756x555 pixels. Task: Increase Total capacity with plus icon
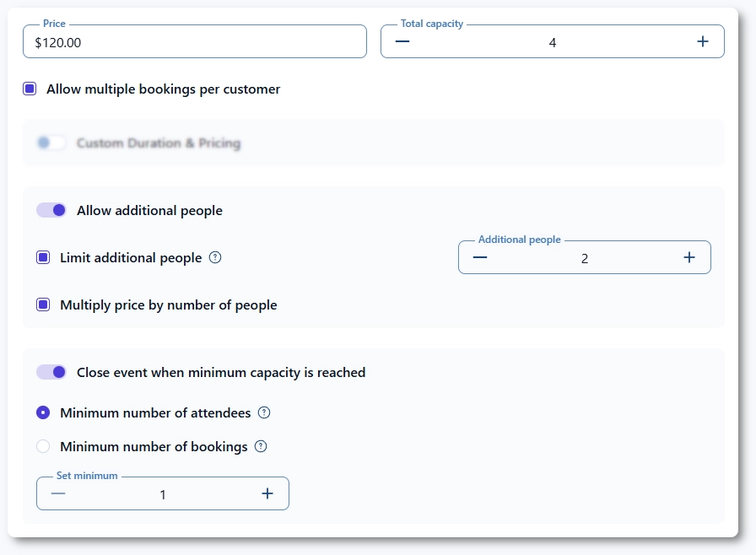(x=703, y=42)
